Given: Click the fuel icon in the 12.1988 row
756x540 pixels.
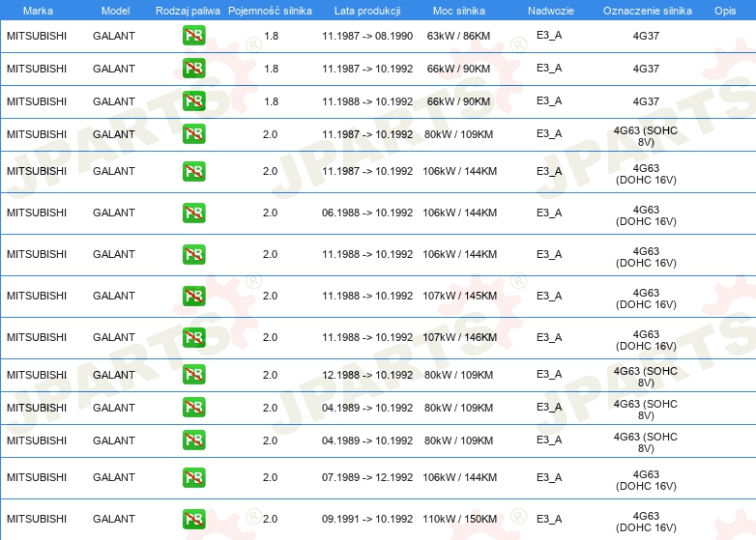Looking at the screenshot, I should (193, 374).
